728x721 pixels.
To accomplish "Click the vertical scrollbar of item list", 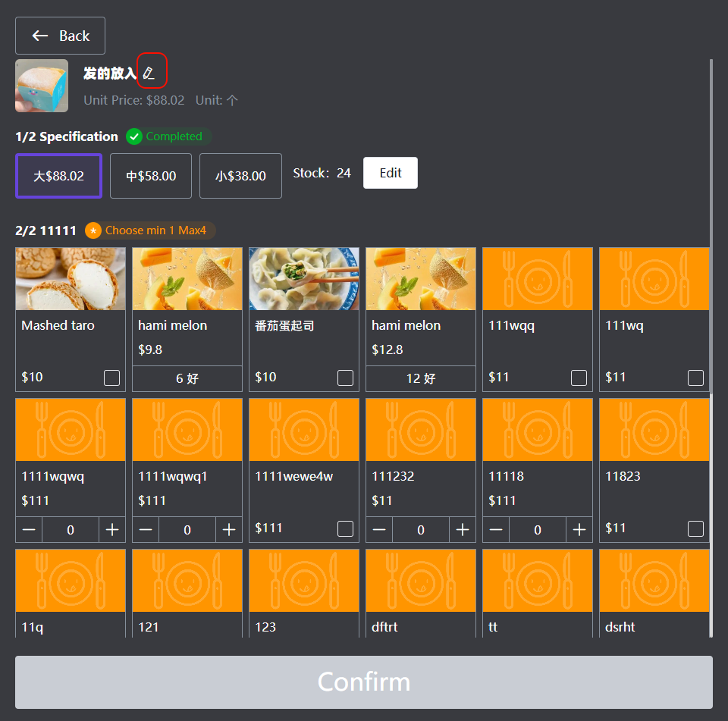I will coord(711,227).
